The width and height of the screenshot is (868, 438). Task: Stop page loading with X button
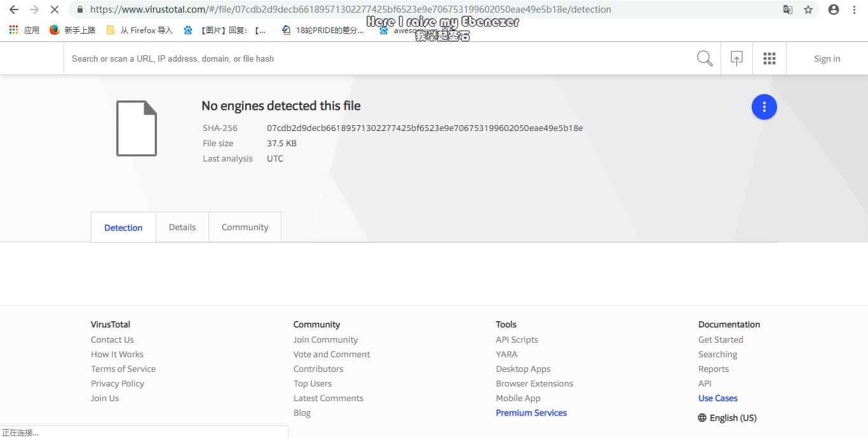click(x=55, y=10)
